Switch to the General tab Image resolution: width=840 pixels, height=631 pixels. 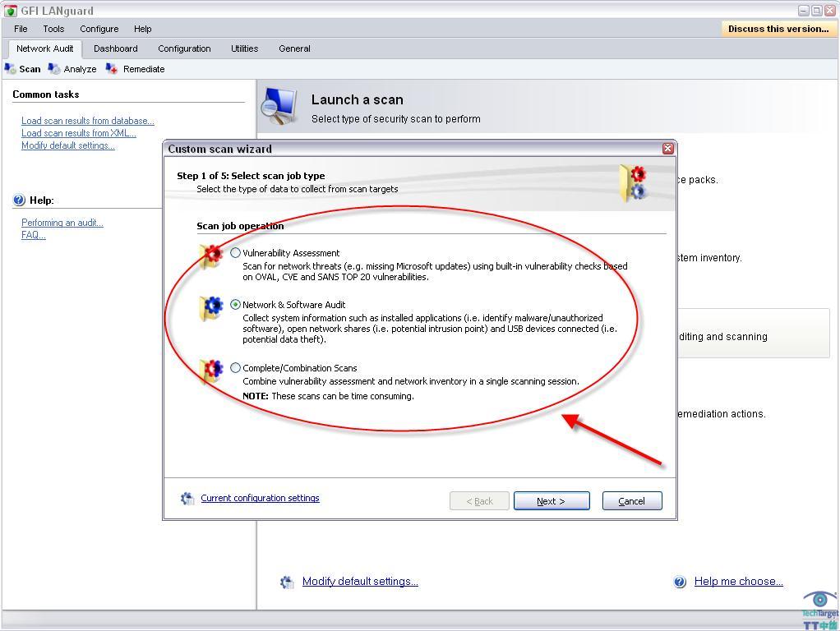pos(294,48)
